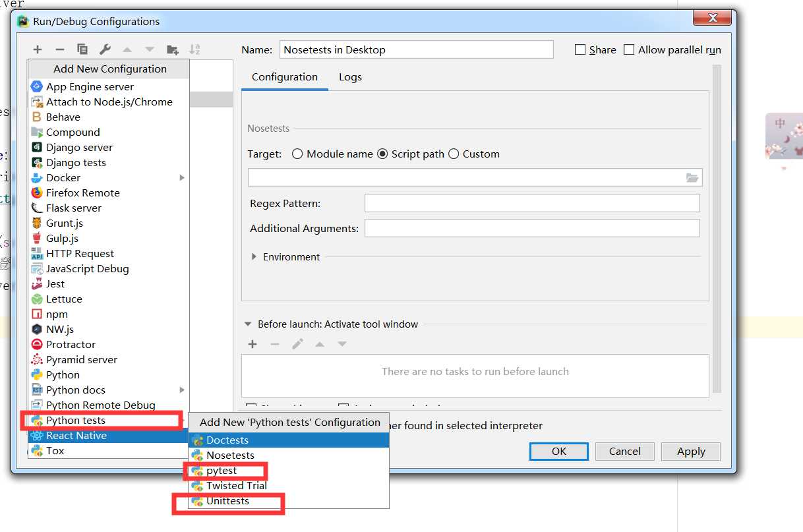The width and height of the screenshot is (803, 532).
Task: Select Doctests in Python tests submenu
Action: 289,440
